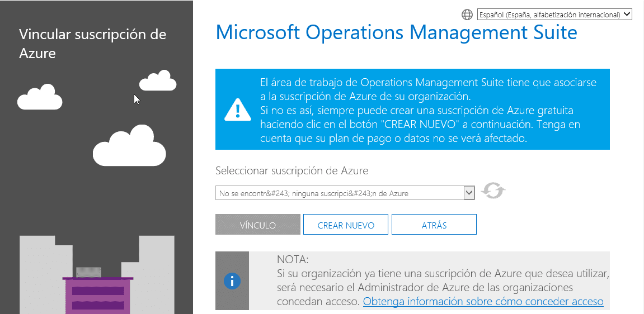Open the Español language dropdown
The height and width of the screenshot is (314, 644).
554,15
